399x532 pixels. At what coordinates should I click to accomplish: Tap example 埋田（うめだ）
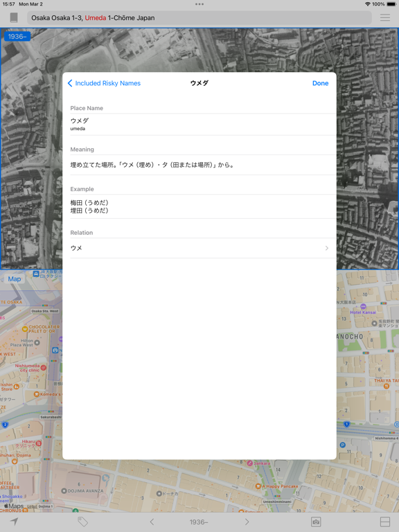89,211
